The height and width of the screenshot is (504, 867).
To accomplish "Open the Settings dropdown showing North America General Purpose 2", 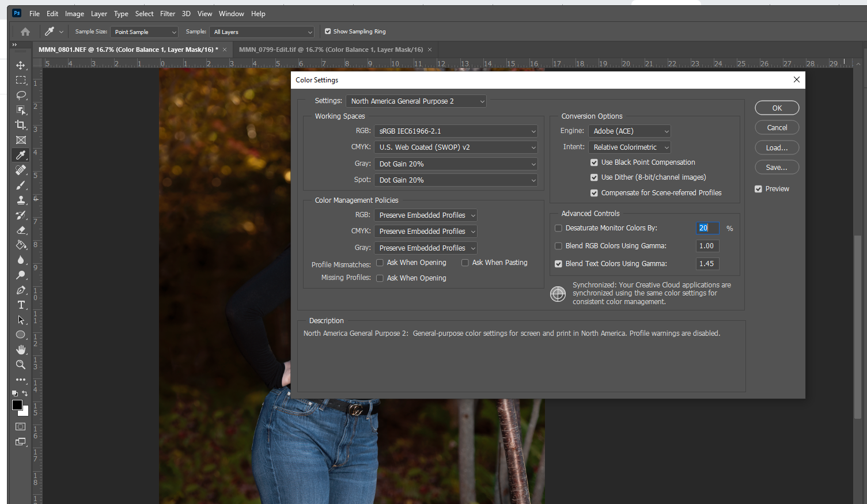I will pos(416,101).
